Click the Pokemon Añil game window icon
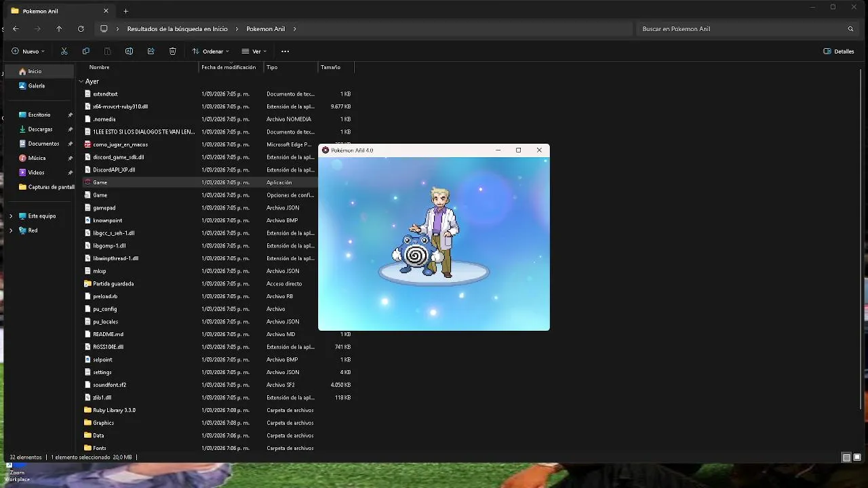Viewport: 868px width, 488px height. tap(325, 150)
